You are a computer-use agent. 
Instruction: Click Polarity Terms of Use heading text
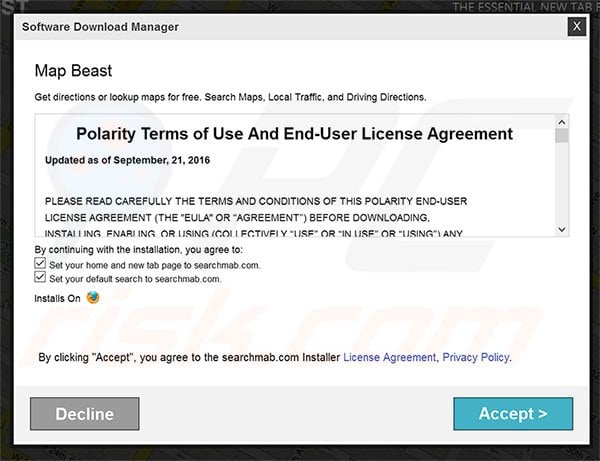(x=294, y=134)
